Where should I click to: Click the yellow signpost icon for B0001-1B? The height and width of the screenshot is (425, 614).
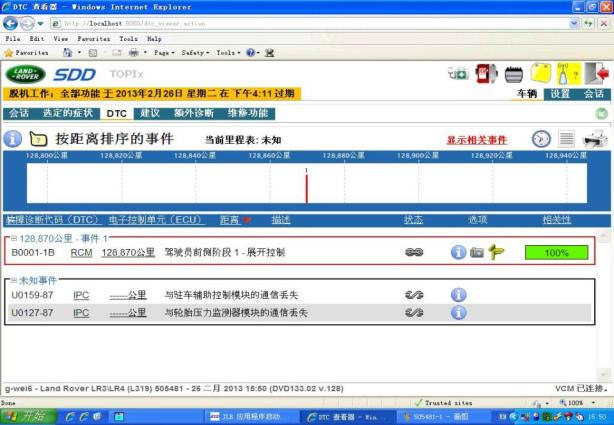coord(496,252)
